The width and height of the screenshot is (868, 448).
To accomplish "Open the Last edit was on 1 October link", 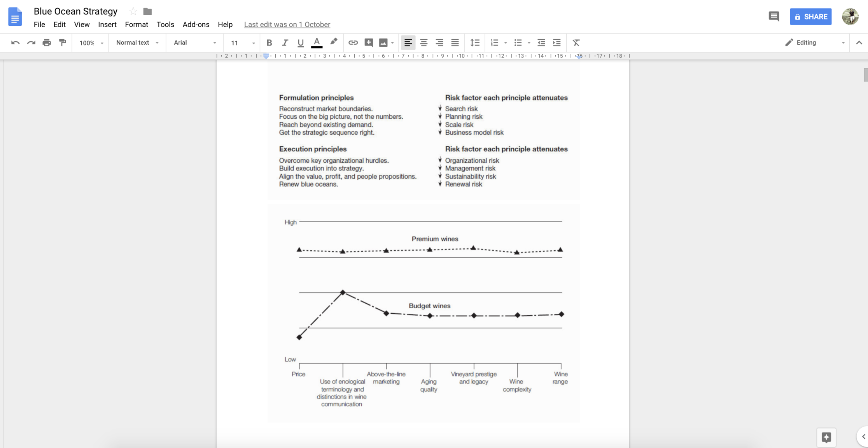I will click(x=287, y=25).
